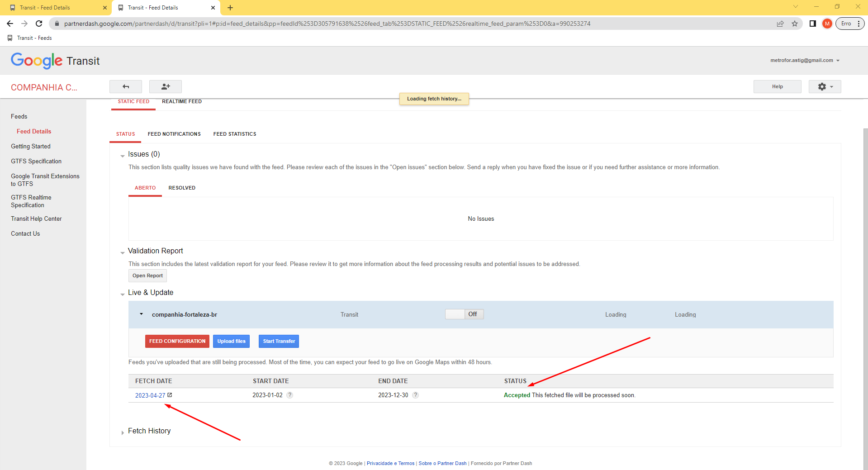Click the COMPANHIA C... partner name
This screenshot has height=470, width=868.
[44, 87]
